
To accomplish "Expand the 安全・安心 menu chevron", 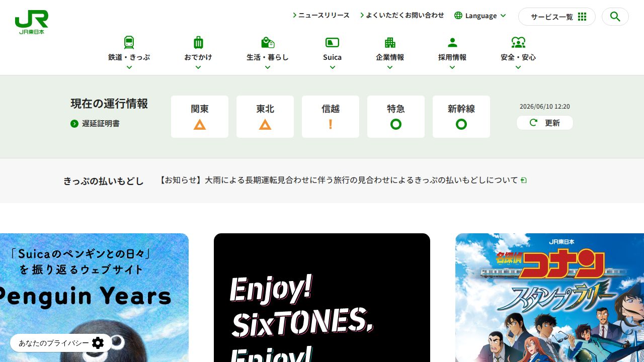I will click(518, 67).
